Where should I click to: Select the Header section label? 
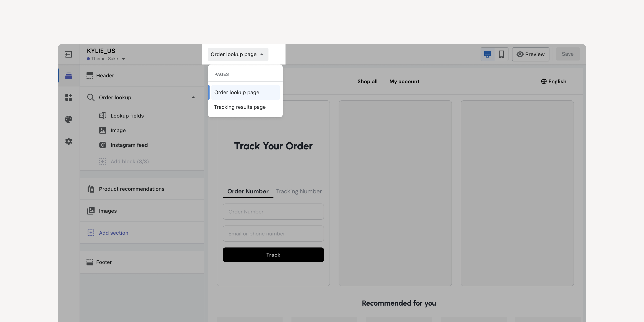[105, 75]
